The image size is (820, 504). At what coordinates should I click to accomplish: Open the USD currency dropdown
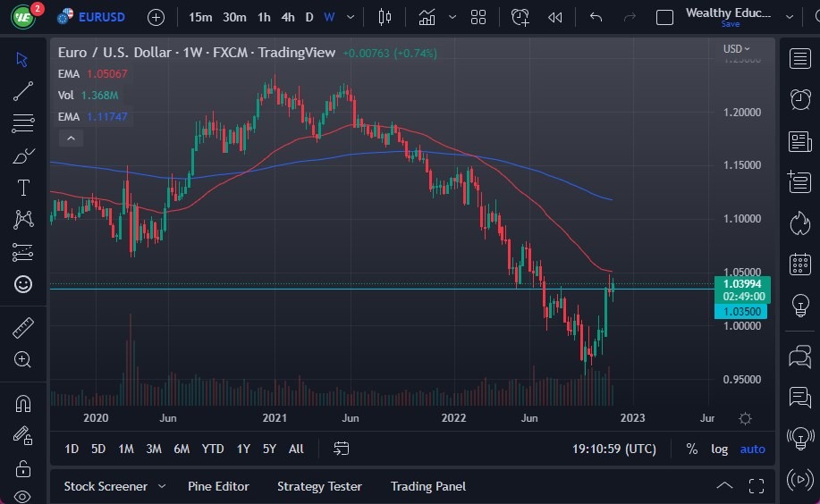coord(737,49)
